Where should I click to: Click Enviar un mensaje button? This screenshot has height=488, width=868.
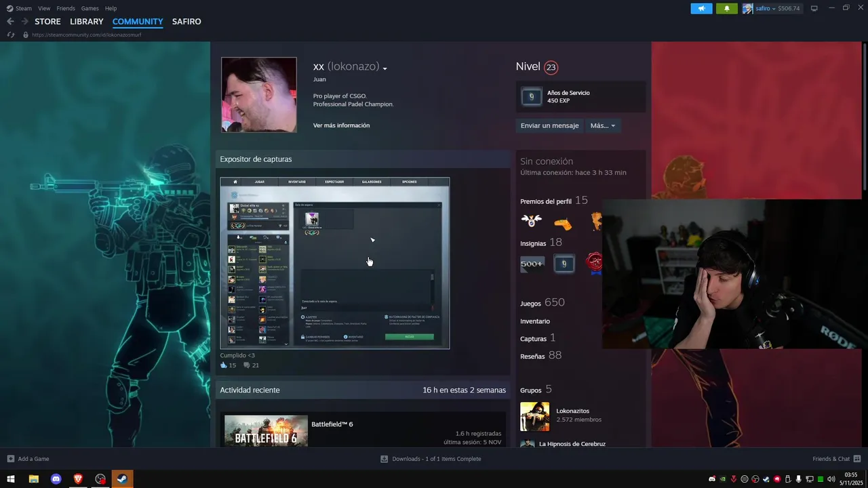pyautogui.click(x=549, y=125)
